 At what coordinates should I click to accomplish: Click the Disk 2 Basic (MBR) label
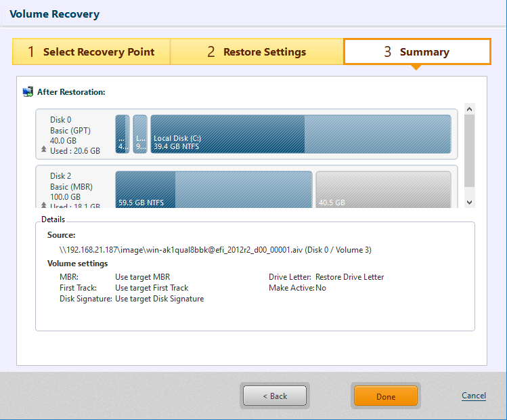pos(71,186)
